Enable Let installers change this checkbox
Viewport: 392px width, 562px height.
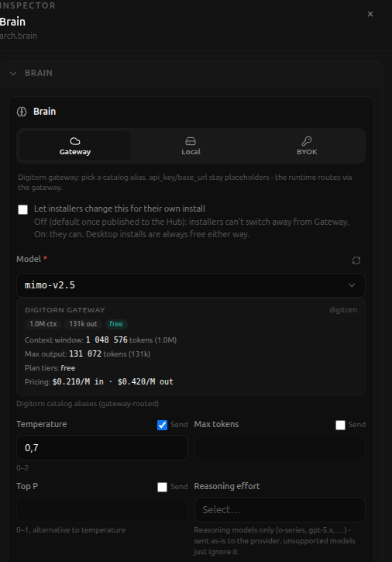point(23,209)
